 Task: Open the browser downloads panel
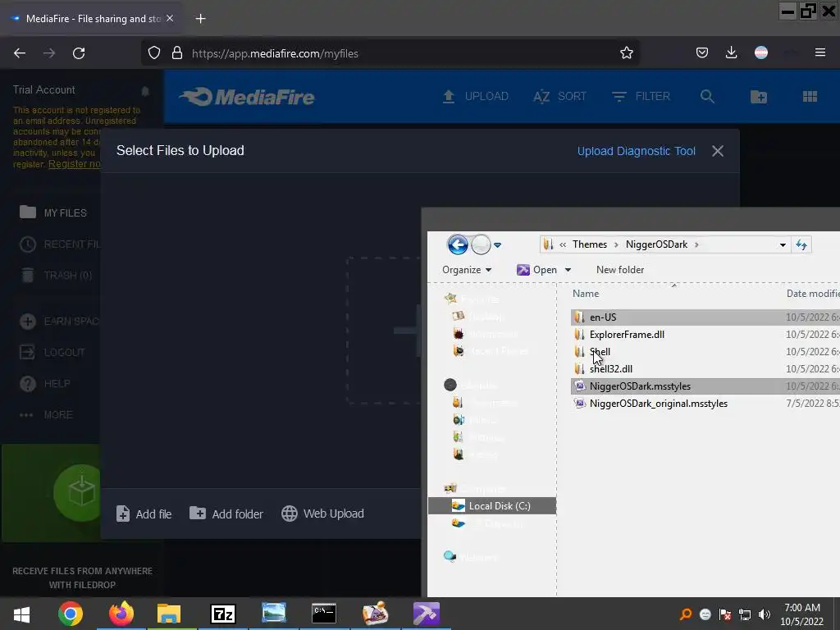click(731, 52)
